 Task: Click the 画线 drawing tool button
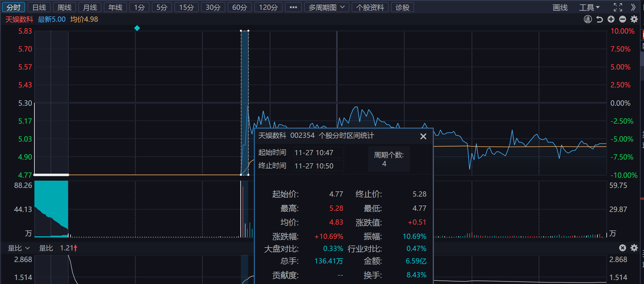pyautogui.click(x=560, y=7)
